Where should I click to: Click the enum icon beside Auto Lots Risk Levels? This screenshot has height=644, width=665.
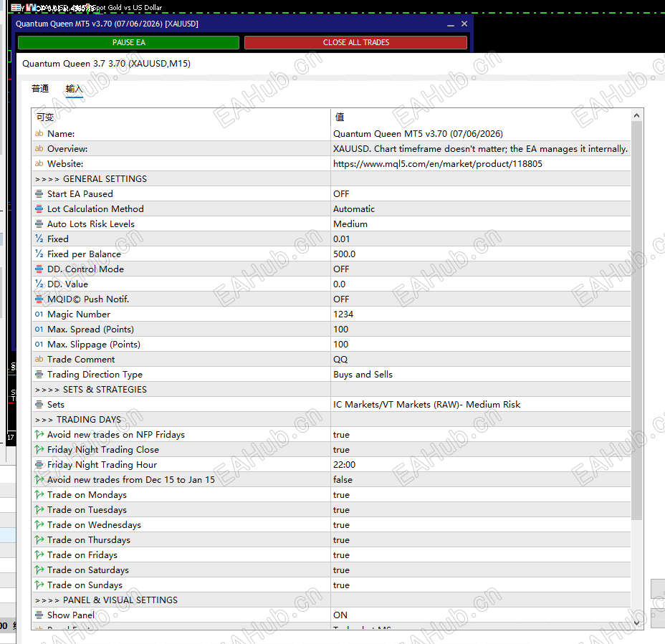pyautogui.click(x=39, y=224)
